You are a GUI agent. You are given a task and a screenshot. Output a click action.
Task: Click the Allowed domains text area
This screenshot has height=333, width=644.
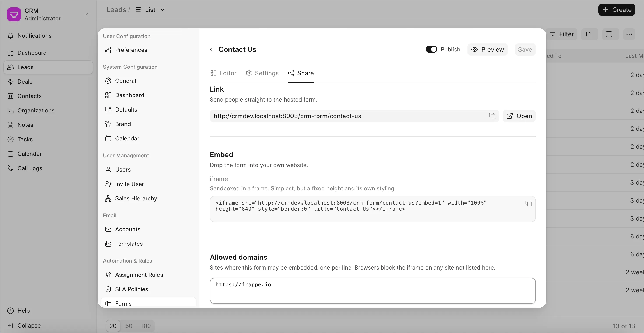tap(373, 291)
